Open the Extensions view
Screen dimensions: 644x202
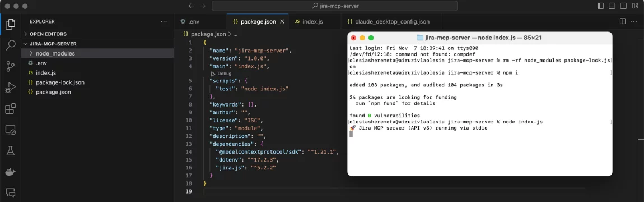tap(10, 109)
